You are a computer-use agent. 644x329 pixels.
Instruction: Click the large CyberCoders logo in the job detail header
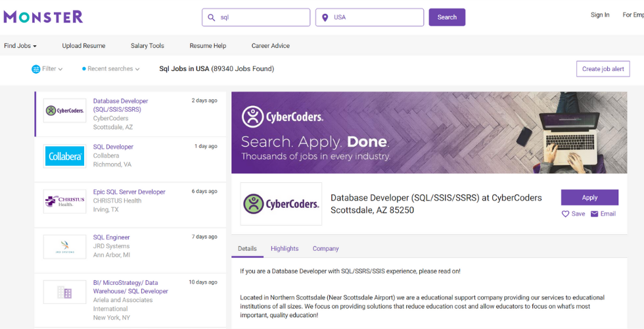[x=281, y=204]
